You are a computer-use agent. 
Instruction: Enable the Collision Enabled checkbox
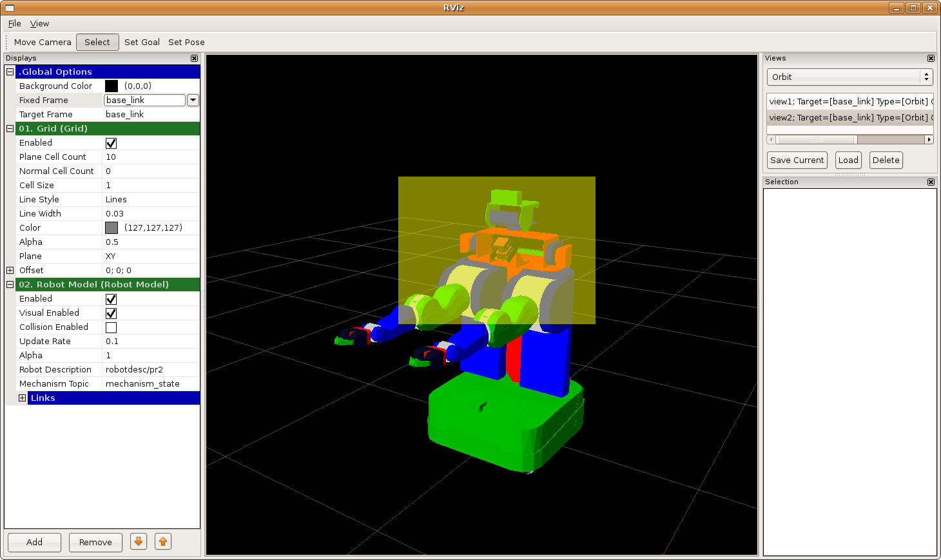click(111, 327)
